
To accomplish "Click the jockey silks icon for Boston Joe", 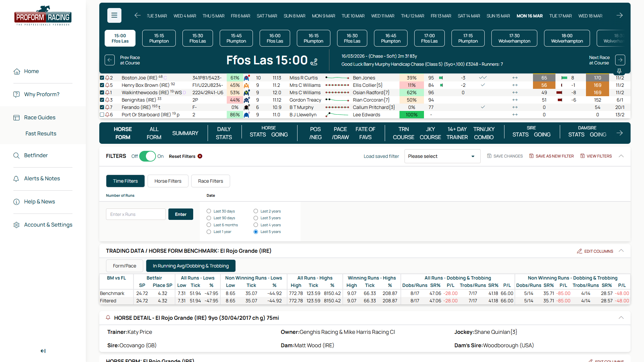I will tap(247, 78).
